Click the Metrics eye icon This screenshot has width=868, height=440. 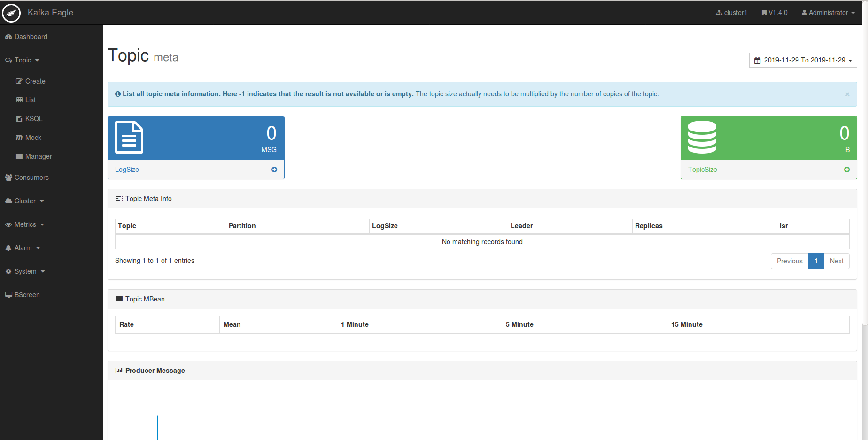click(x=8, y=224)
